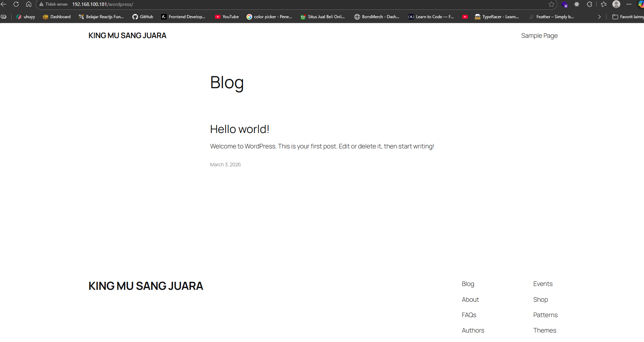Image resolution: width=644 pixels, height=342 pixels.
Task: Expand the bookmarks overflow chevron
Action: (x=599, y=17)
